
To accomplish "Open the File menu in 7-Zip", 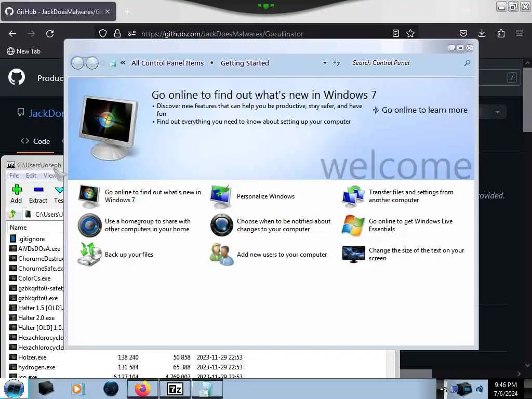I will (14, 176).
